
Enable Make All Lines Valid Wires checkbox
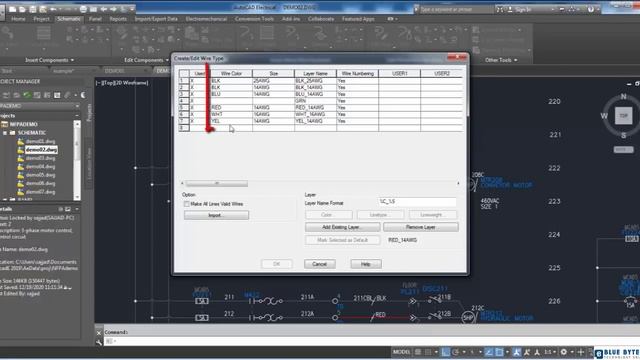187,204
